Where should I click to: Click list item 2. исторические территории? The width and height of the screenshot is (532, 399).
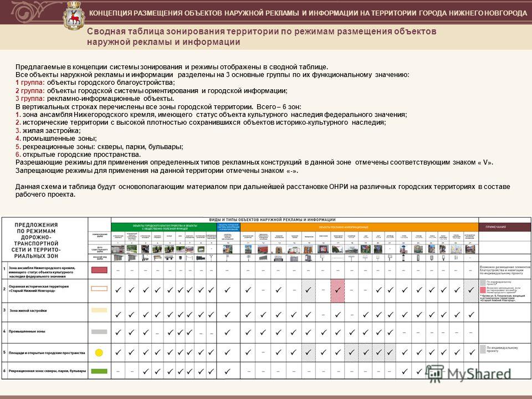(x=201, y=122)
